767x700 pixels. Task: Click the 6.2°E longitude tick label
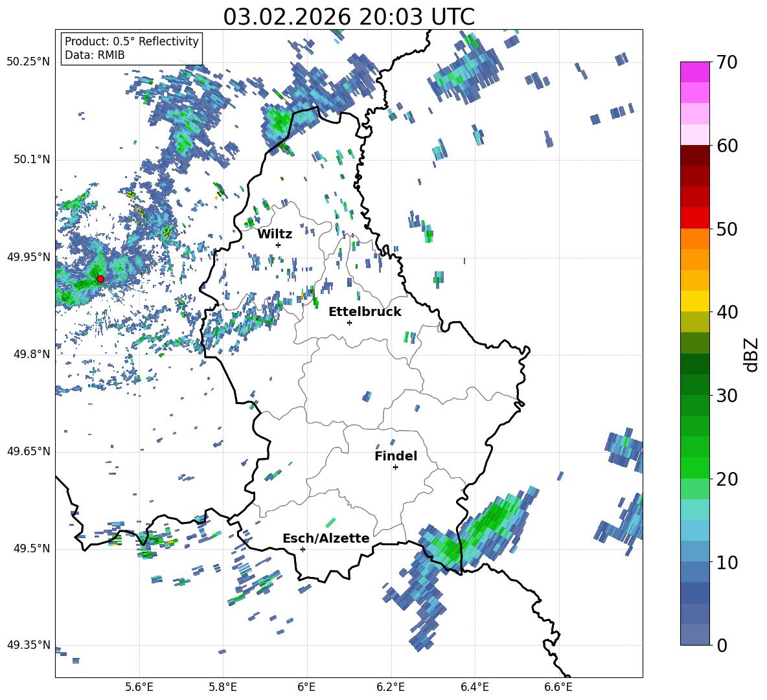(x=391, y=687)
